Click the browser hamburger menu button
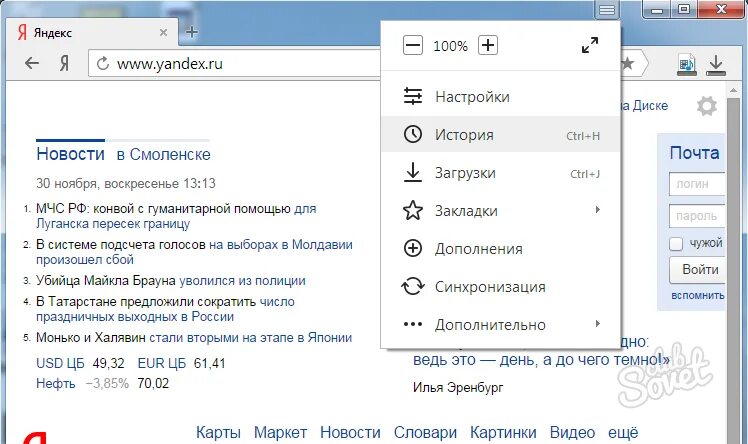This screenshot has height=444, width=748. pyautogui.click(x=607, y=10)
